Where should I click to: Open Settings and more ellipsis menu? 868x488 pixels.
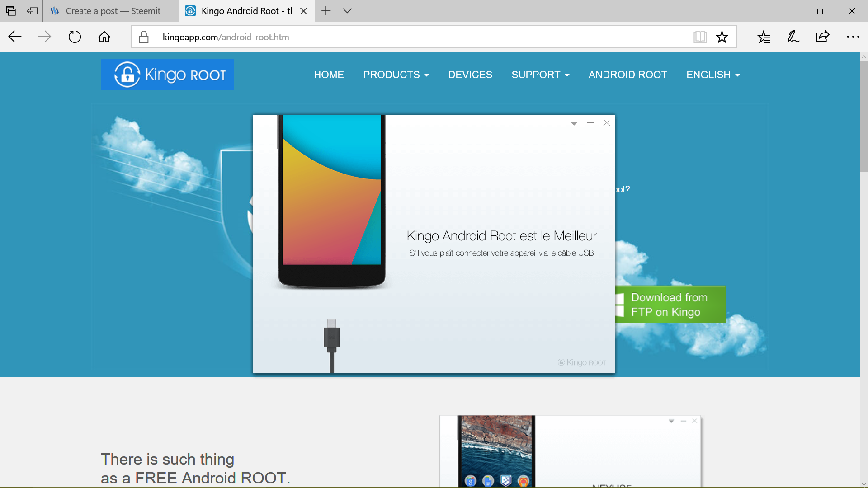coord(853,37)
